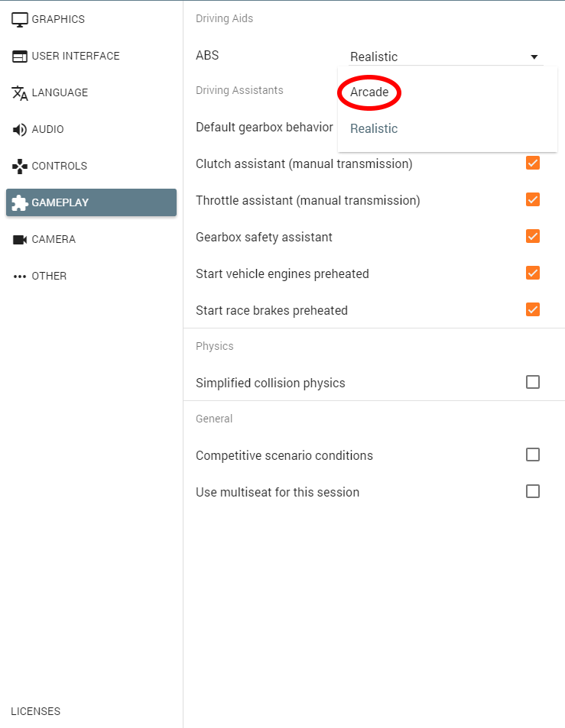Uncheck Start vehicle engines preheated

pos(533,273)
